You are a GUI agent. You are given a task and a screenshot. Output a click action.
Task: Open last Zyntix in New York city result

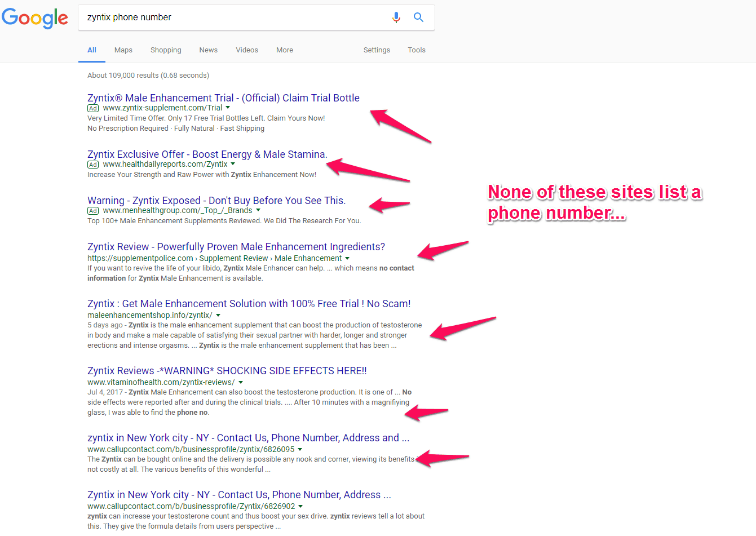[x=239, y=494]
